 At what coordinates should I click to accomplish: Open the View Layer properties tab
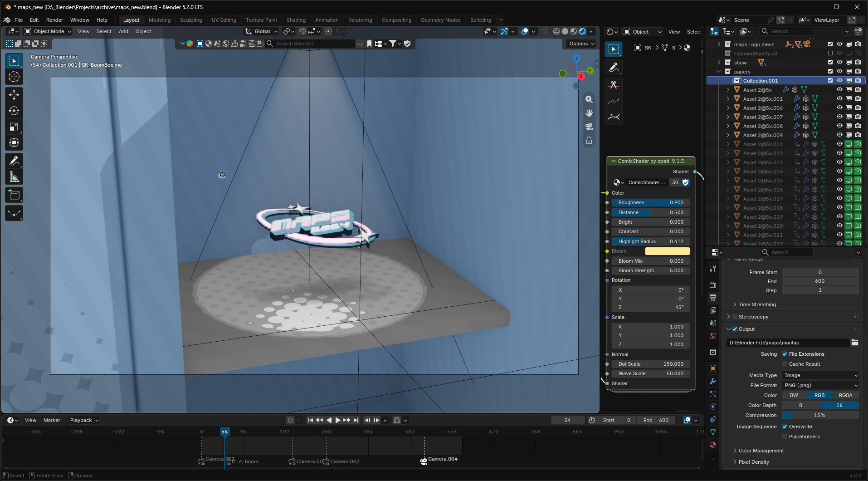pos(713,310)
